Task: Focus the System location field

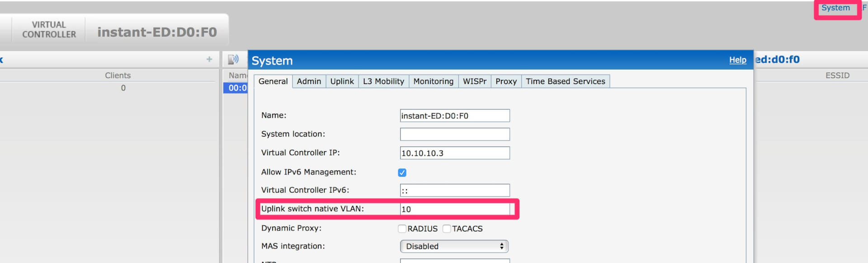Action: (454, 134)
